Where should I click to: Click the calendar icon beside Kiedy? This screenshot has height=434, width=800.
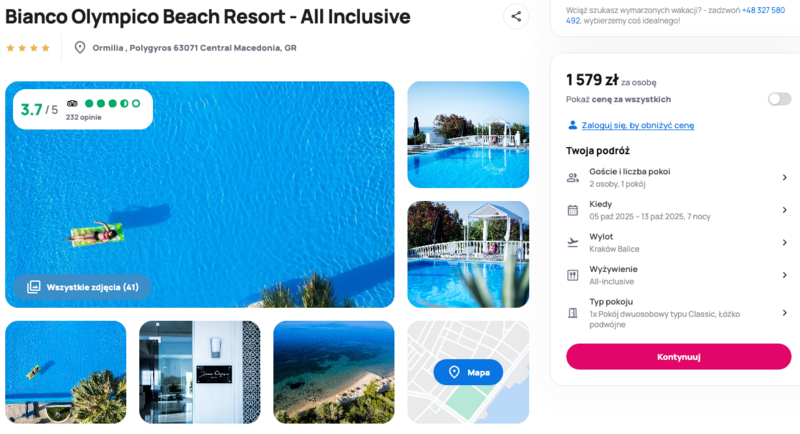pos(572,210)
